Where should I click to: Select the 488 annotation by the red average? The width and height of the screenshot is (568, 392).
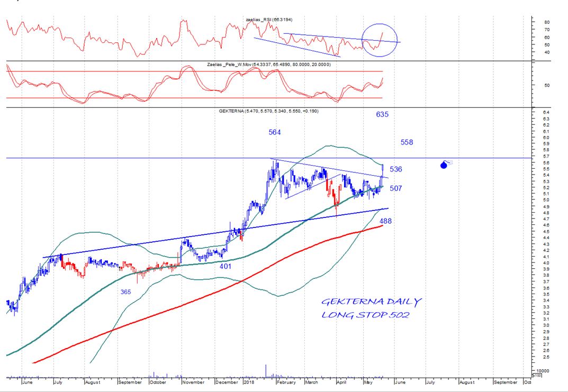click(385, 221)
